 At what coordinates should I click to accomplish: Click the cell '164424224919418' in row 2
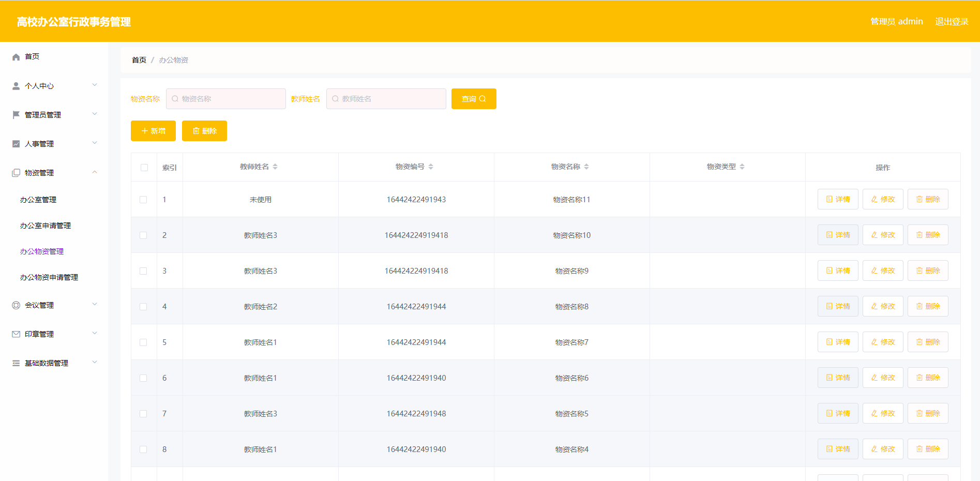click(416, 235)
